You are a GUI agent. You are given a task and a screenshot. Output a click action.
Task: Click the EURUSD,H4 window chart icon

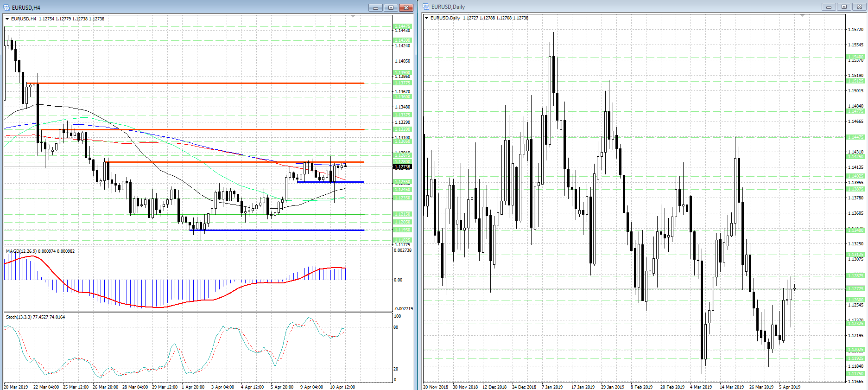6,7
